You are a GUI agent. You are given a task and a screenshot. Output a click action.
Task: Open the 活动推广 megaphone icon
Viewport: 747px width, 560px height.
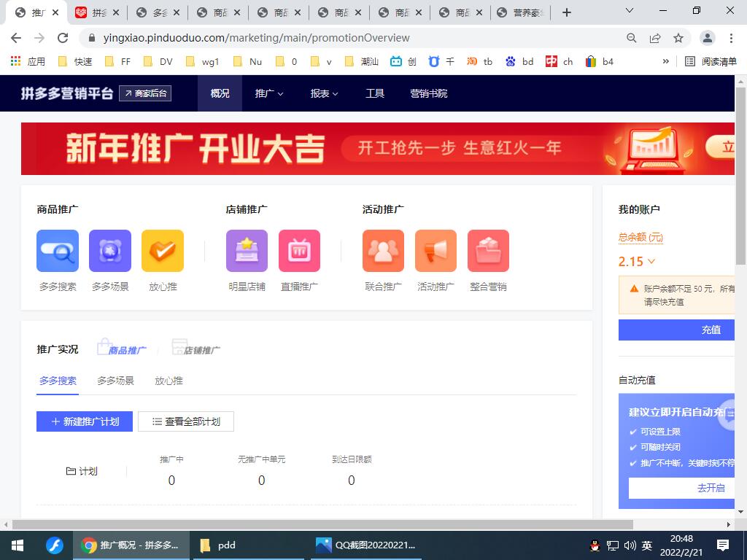click(436, 251)
